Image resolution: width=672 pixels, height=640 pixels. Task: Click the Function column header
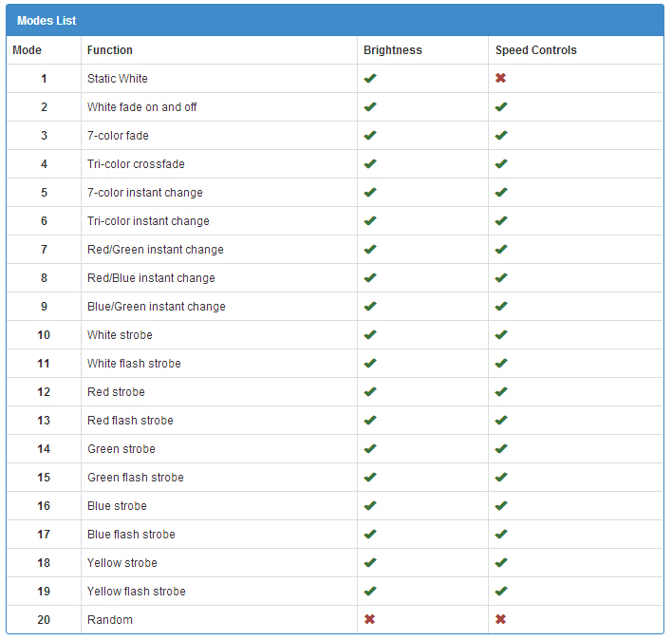click(x=110, y=50)
